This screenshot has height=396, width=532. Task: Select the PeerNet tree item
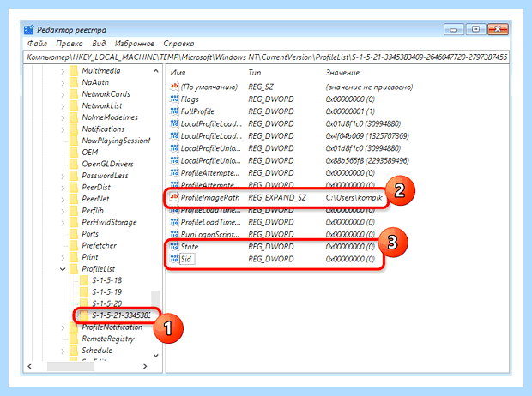(95, 199)
